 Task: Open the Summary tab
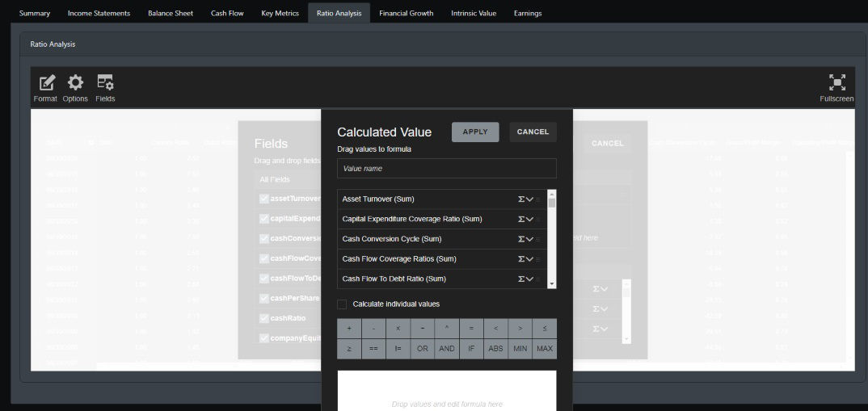(x=34, y=13)
